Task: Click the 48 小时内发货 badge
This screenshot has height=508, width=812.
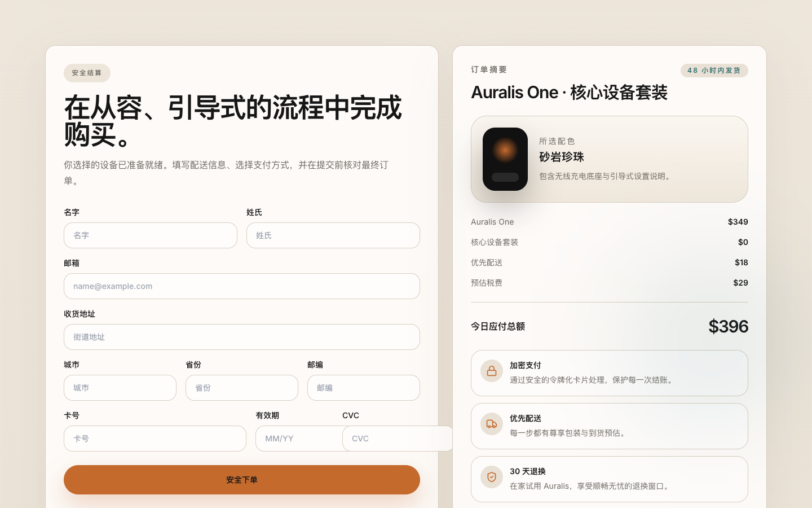Action: (714, 71)
